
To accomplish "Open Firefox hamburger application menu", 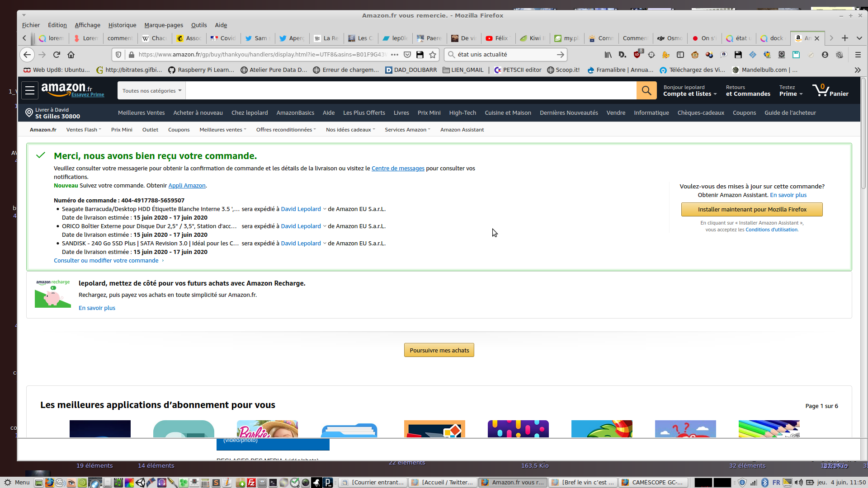I will (x=858, y=55).
